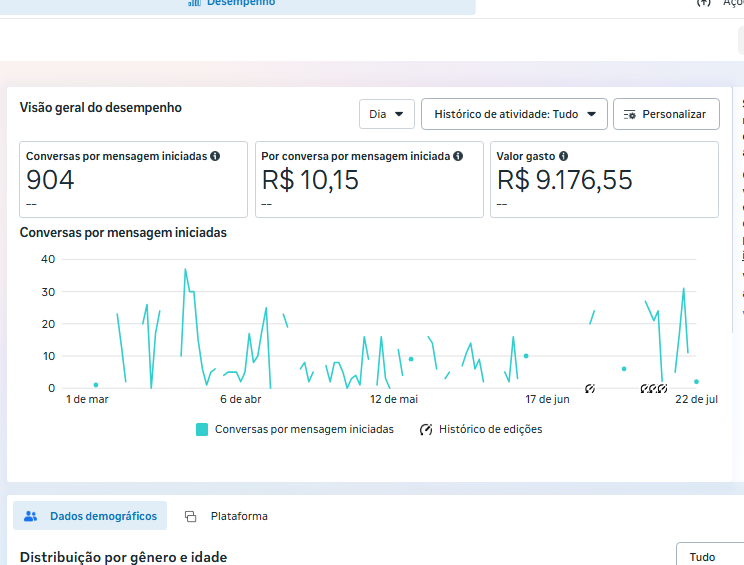This screenshot has height=565, width=744.
Task: Switch to the Dados demográficos tab
Action: (90, 516)
